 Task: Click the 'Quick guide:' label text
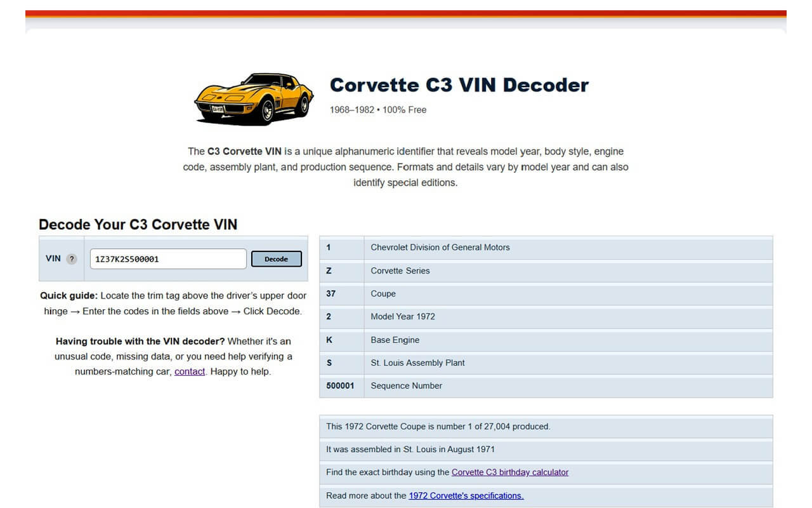click(x=69, y=296)
